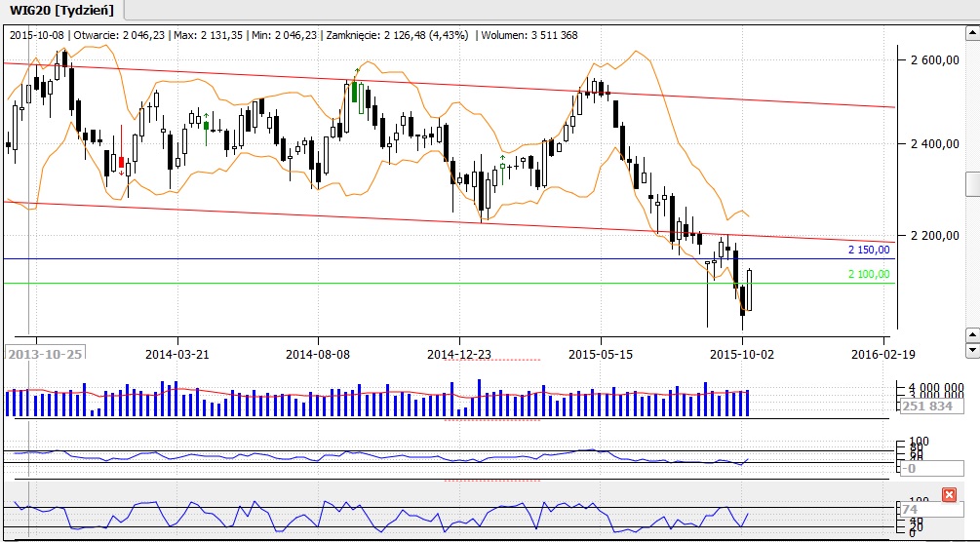
Task: Click the red down-arrow signal candle
Action: tap(121, 161)
